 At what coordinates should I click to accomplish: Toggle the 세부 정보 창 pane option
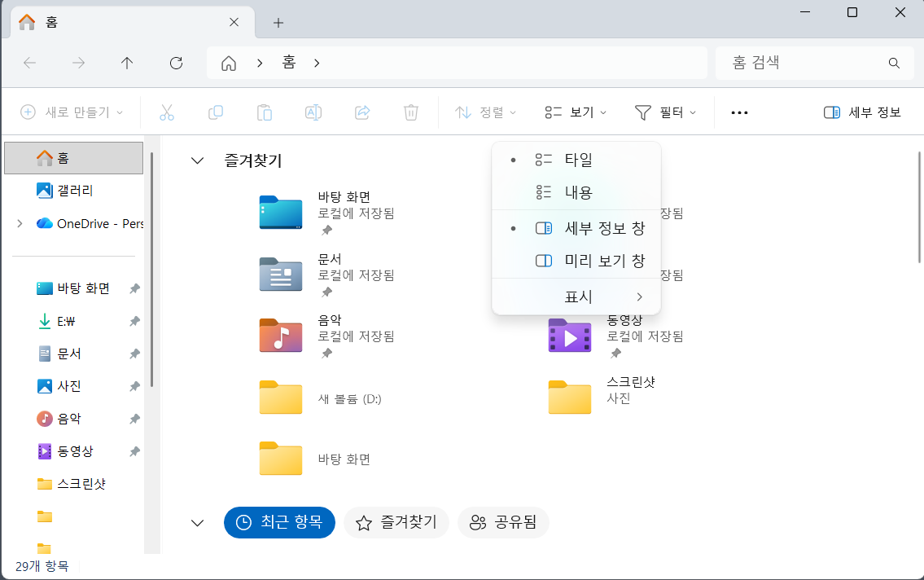click(x=576, y=228)
